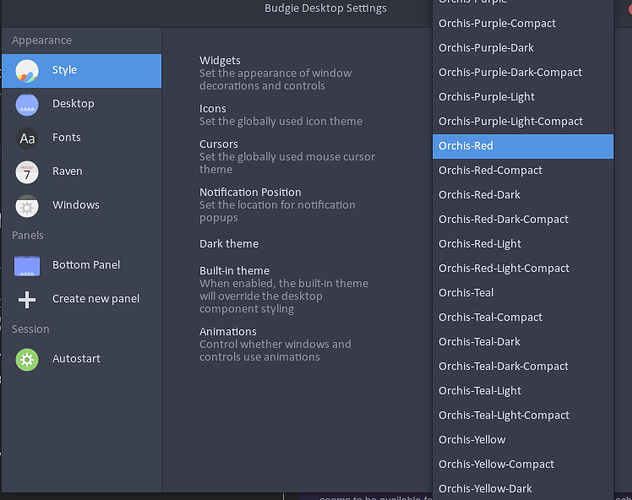632x500 pixels.
Task: Pick Orchis-Teal-Light theme
Action: tap(523, 392)
